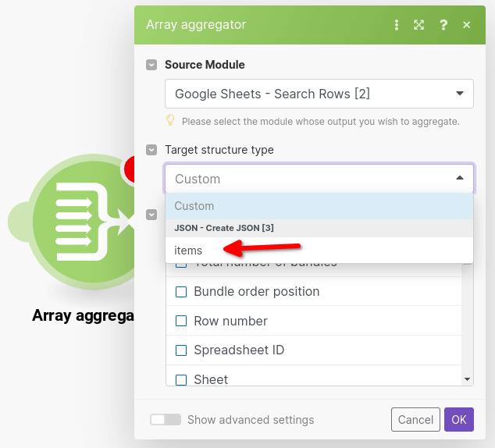Image resolution: width=495 pixels, height=448 pixels.
Task: Click the expand dialog fullscreen icon
Action: click(x=419, y=25)
